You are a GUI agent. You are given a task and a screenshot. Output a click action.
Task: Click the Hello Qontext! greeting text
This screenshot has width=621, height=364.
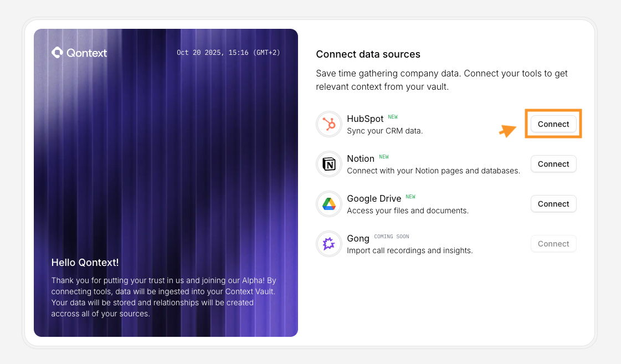[84, 262]
